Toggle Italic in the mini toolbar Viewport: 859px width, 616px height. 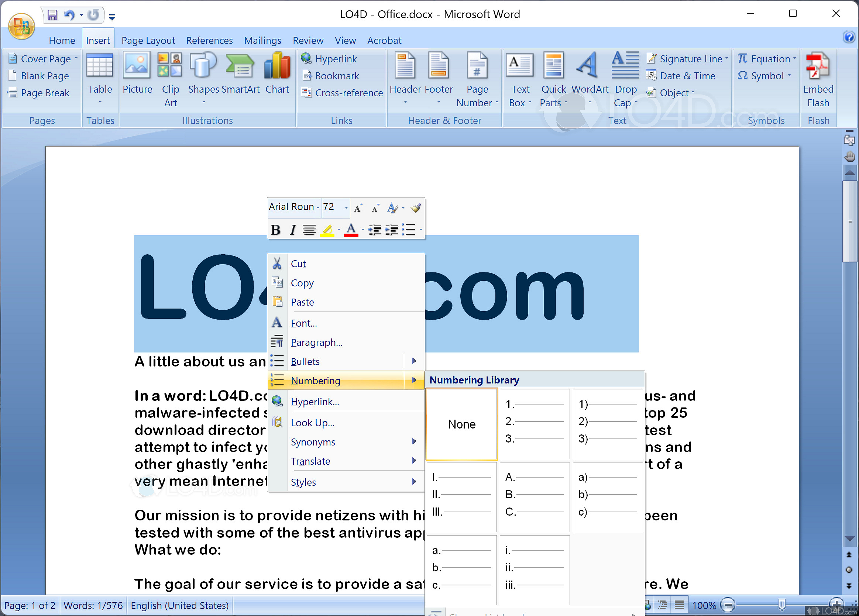tap(292, 230)
